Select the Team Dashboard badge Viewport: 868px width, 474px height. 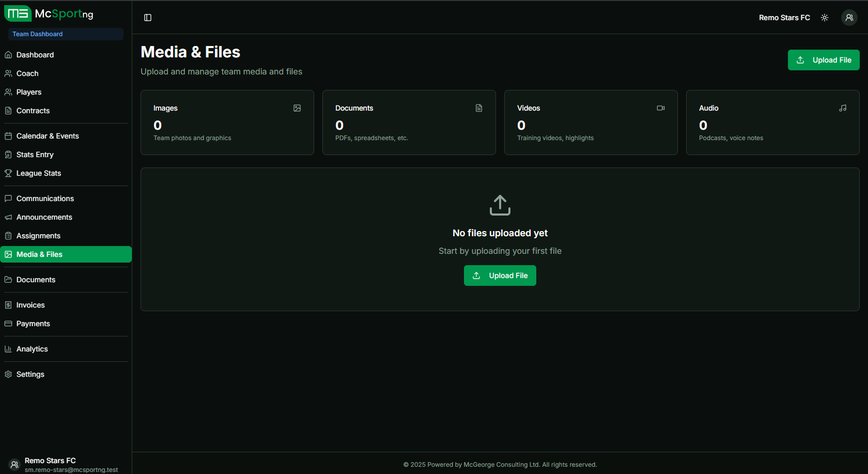[x=38, y=34]
